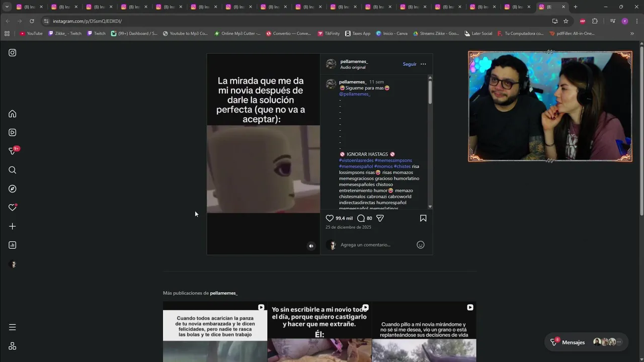Screen dimensions: 644x362
Task: Open a new browser tab
Action: pos(576,7)
